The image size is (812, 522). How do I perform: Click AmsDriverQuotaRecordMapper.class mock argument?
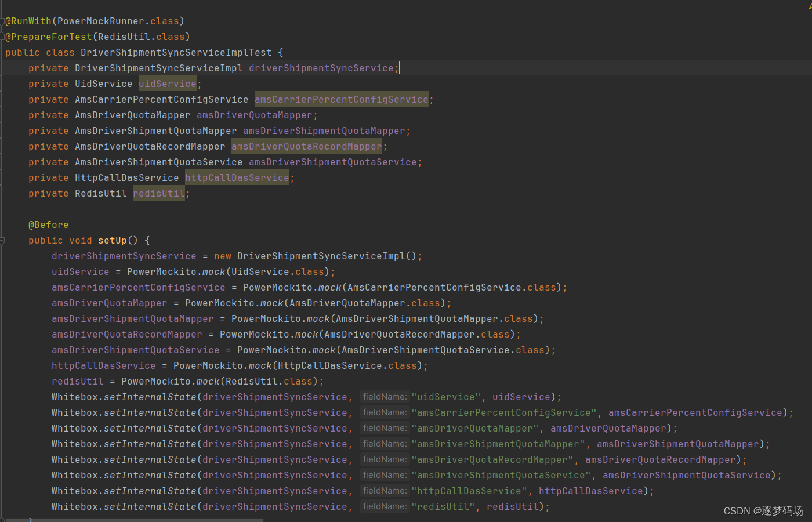click(x=417, y=335)
